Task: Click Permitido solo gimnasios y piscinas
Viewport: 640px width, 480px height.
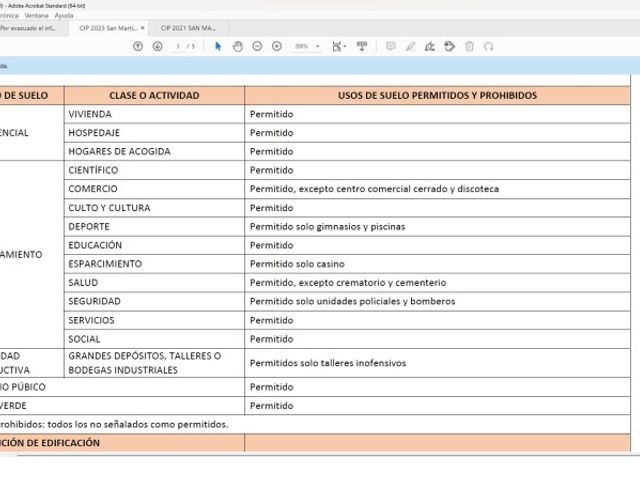Action: pos(327,227)
